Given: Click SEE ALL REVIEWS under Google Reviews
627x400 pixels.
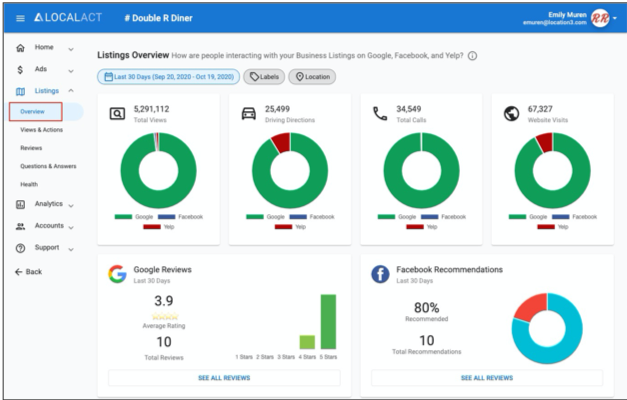Looking at the screenshot, I should [x=224, y=378].
